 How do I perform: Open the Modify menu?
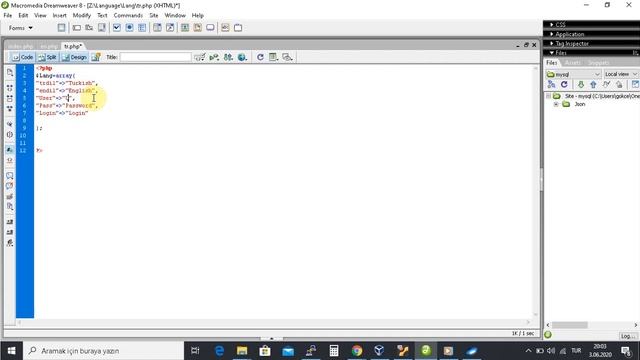point(82,16)
